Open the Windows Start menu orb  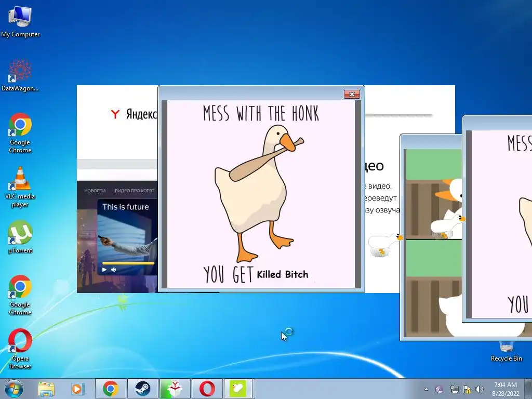(x=14, y=389)
